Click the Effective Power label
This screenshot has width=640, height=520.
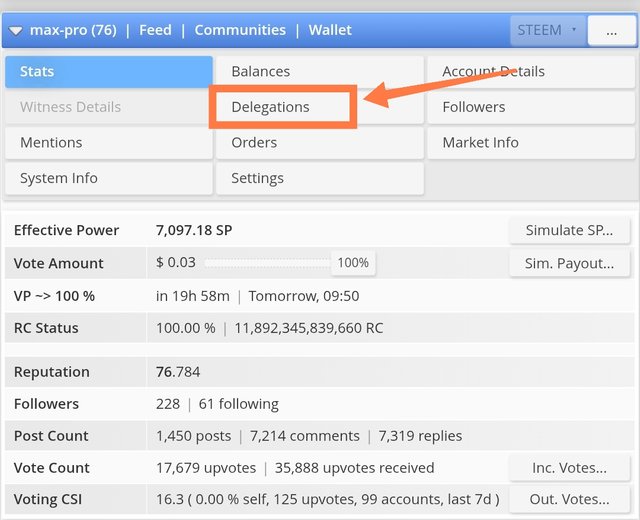pyautogui.click(x=66, y=231)
